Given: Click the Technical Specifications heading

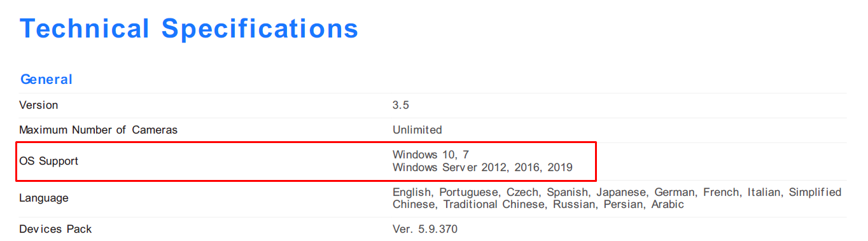Looking at the screenshot, I should (x=189, y=29).
